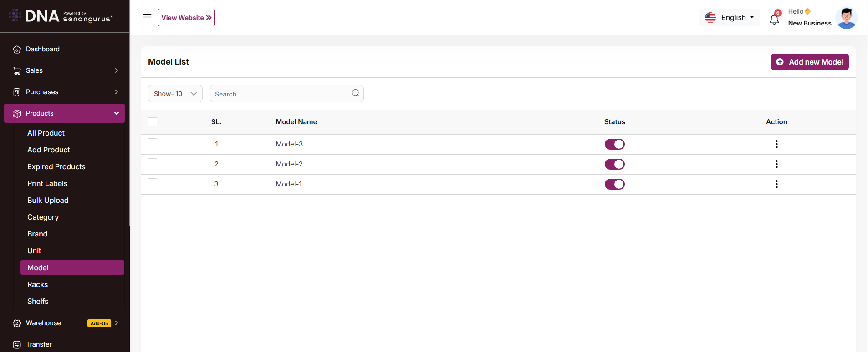Disable the Model-2 status toggle
The height and width of the screenshot is (352, 868).
614,164
